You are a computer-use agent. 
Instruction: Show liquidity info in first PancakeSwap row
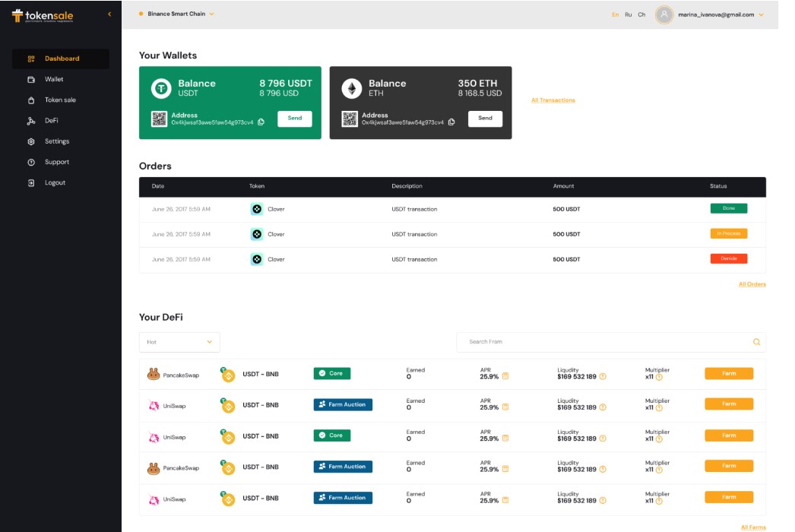[x=603, y=376]
